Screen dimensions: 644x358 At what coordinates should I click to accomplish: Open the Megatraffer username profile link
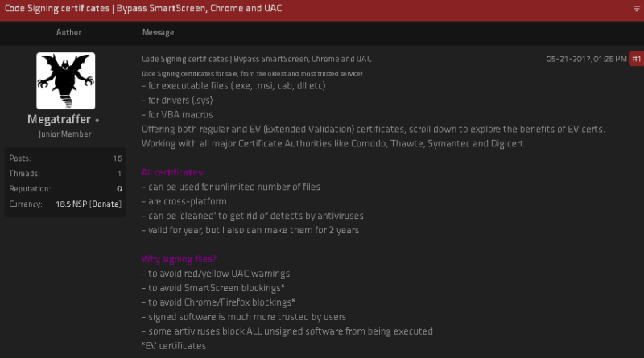click(x=59, y=120)
